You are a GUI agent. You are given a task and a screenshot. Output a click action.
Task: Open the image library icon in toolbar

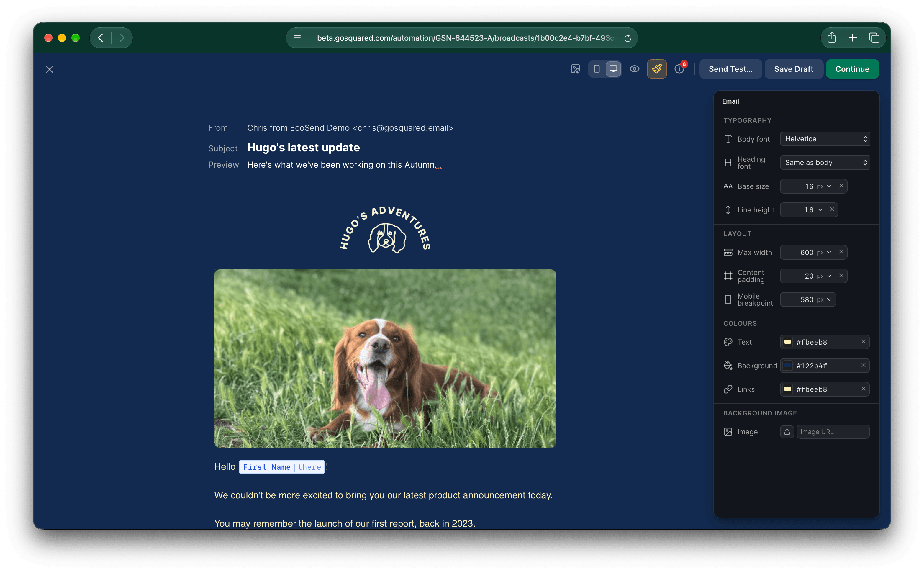(x=575, y=69)
